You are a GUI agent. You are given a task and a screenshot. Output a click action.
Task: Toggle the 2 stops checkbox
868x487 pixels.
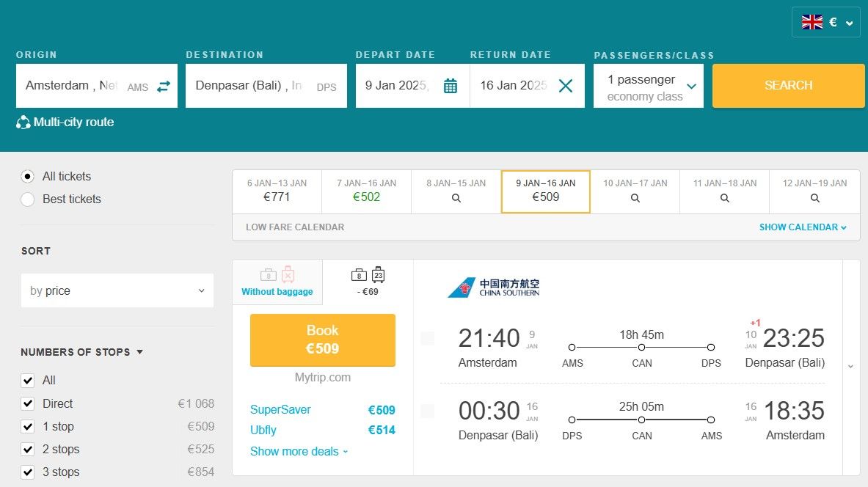(28, 449)
